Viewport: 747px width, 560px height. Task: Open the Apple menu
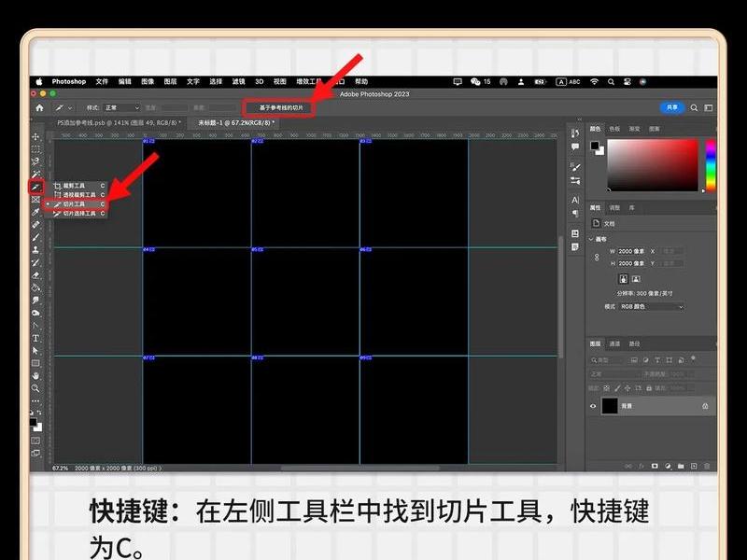(39, 82)
